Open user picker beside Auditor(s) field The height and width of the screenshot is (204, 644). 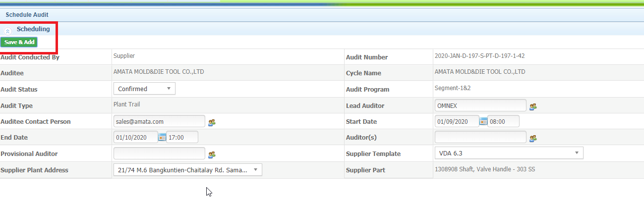tap(533, 138)
